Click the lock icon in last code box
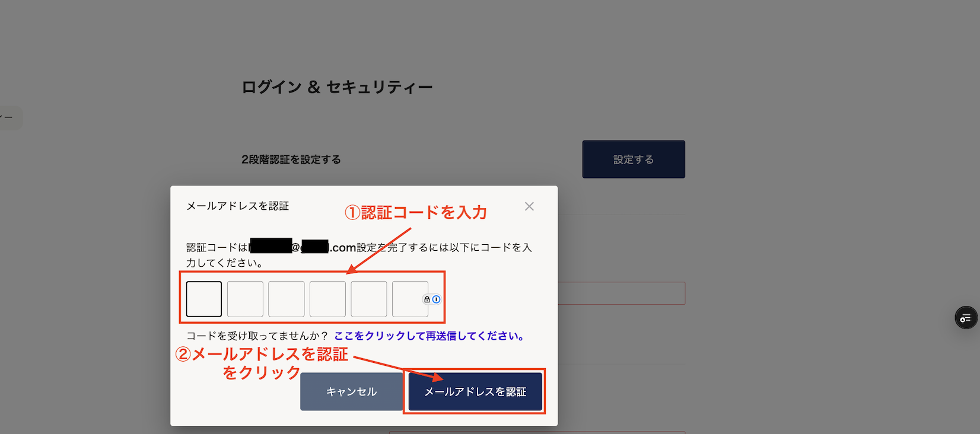Viewport: 980px width, 434px height. tap(427, 299)
